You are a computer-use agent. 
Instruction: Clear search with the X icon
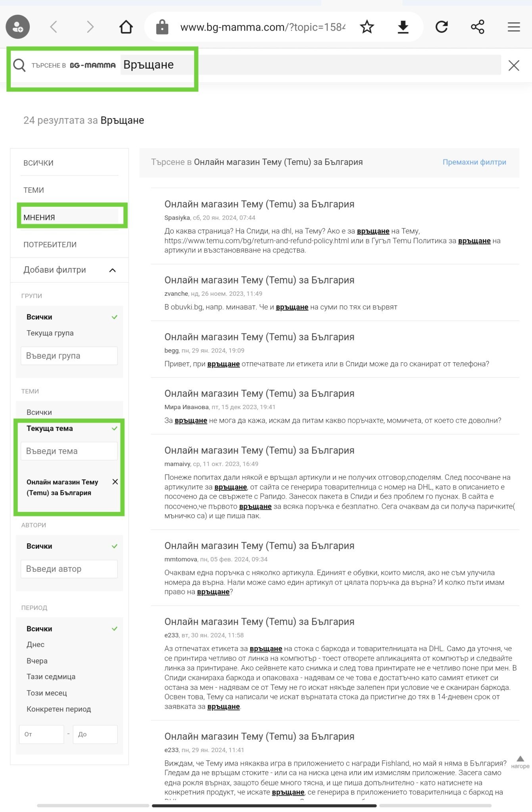pyautogui.click(x=514, y=65)
